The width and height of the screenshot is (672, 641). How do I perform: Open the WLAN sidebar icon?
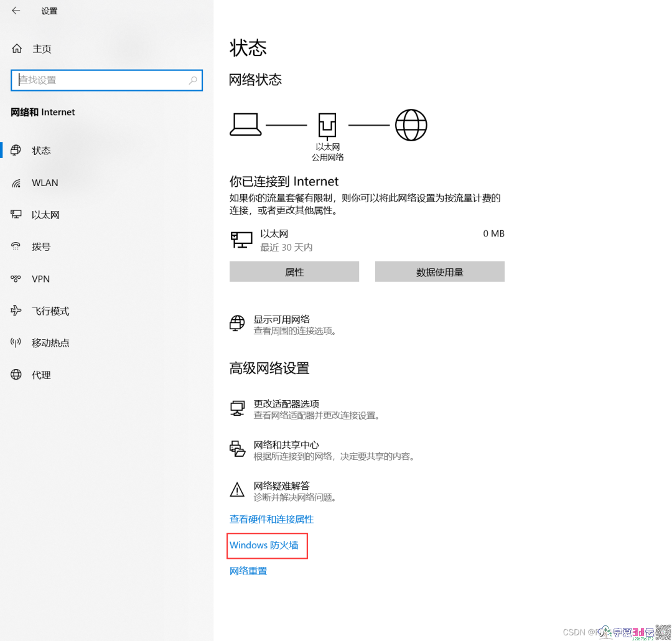point(16,183)
